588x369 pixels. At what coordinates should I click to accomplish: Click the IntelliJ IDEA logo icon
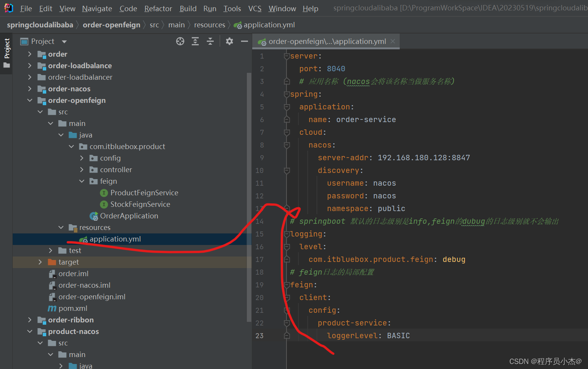tap(8, 8)
